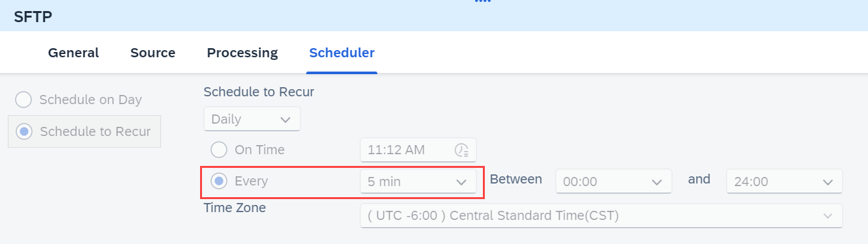Open the 5 min interval dropdown
Viewport: 868px width, 244px height.
point(418,182)
